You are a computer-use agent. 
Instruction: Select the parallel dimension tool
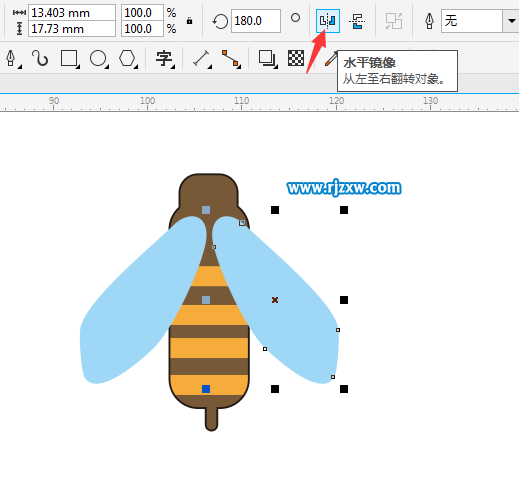point(202,59)
